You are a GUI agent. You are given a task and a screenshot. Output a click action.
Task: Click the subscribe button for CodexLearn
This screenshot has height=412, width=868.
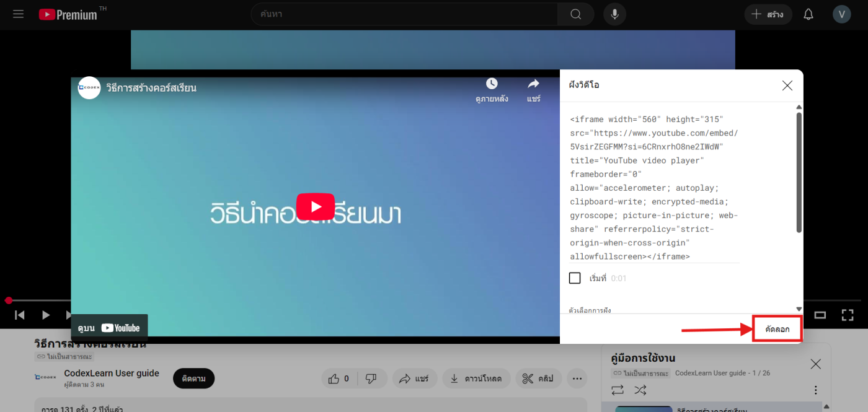(193, 379)
